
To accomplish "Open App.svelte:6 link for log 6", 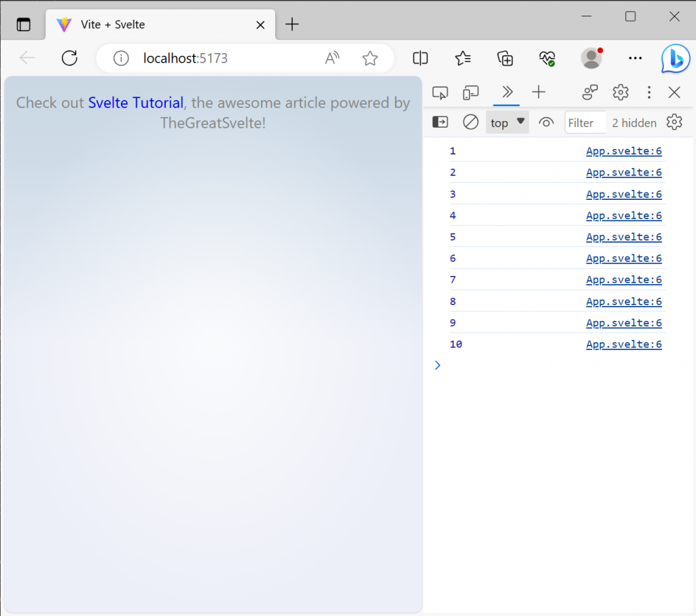I will pyautogui.click(x=624, y=258).
